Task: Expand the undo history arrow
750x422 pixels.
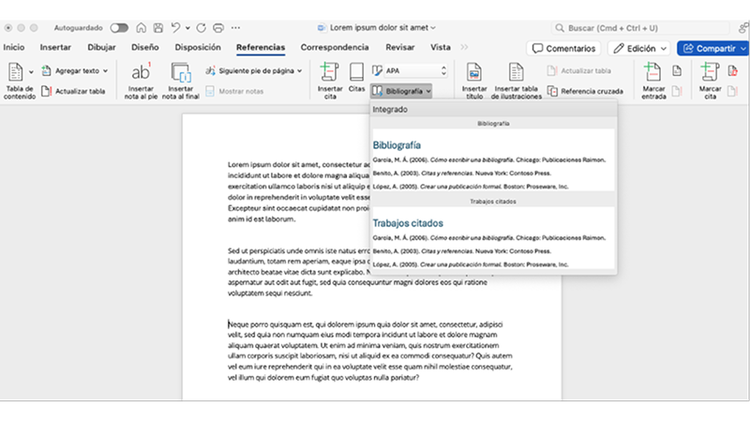Action: pyautogui.click(x=188, y=28)
